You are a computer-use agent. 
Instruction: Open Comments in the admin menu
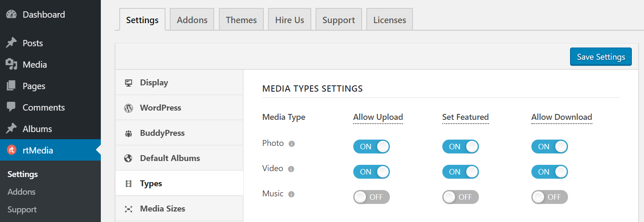click(x=50, y=107)
